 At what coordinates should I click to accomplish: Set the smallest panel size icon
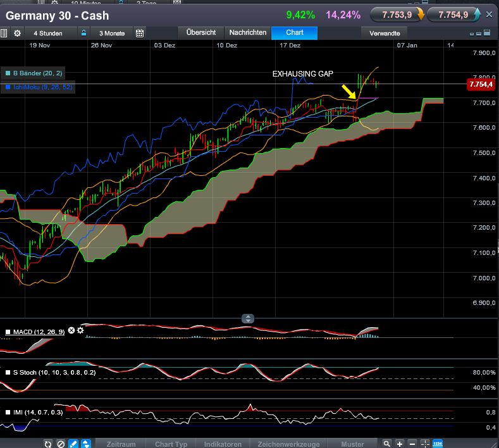472,34
